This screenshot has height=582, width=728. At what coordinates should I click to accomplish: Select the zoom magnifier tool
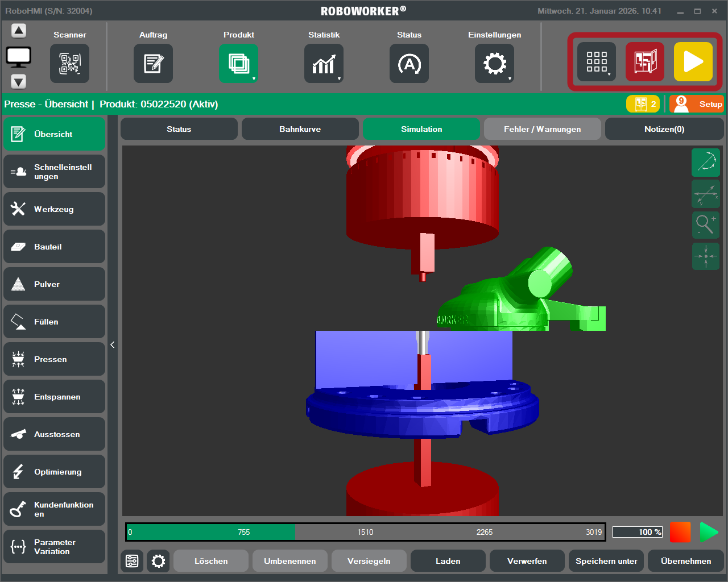[x=706, y=225]
